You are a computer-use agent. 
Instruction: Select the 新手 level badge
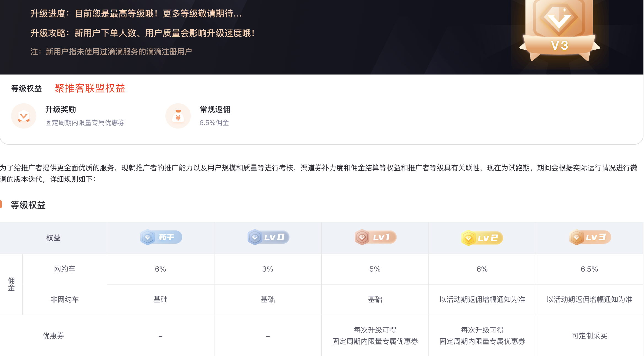coord(161,237)
